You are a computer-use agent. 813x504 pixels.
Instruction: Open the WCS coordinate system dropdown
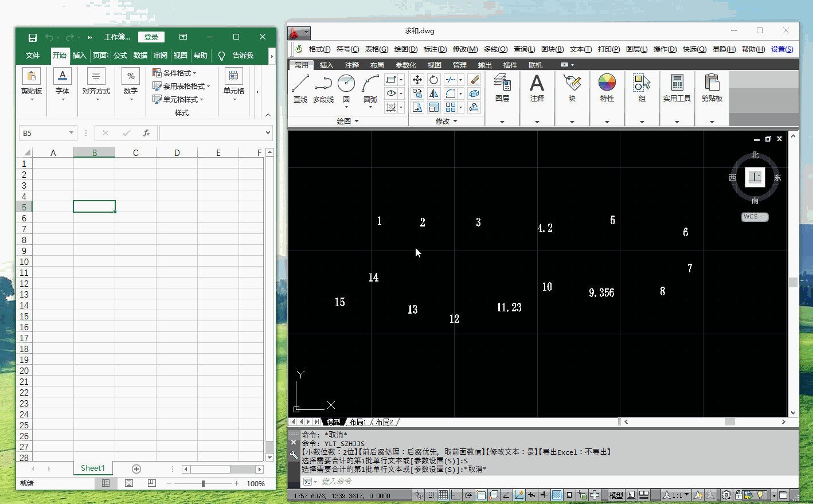755,217
